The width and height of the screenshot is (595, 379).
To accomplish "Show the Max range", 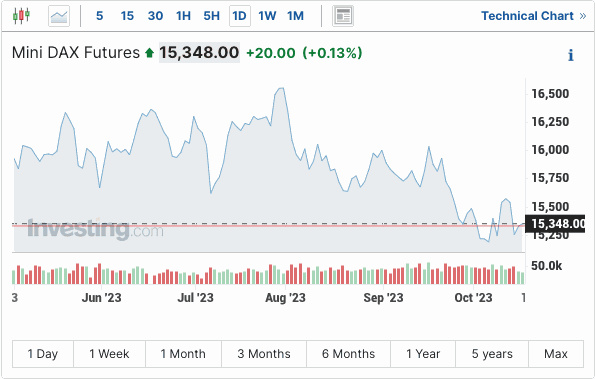I will (556, 354).
